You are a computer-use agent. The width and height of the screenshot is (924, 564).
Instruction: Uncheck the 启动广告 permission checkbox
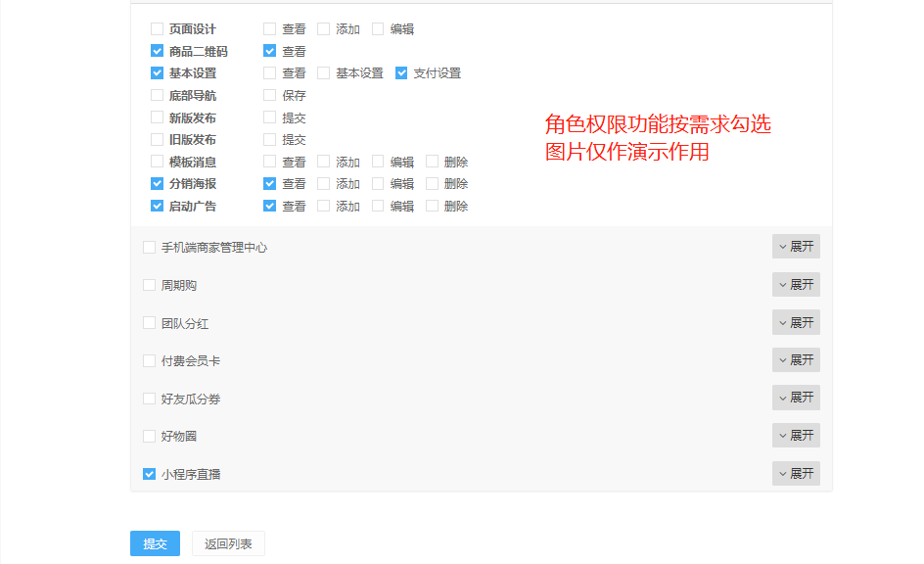coord(157,206)
